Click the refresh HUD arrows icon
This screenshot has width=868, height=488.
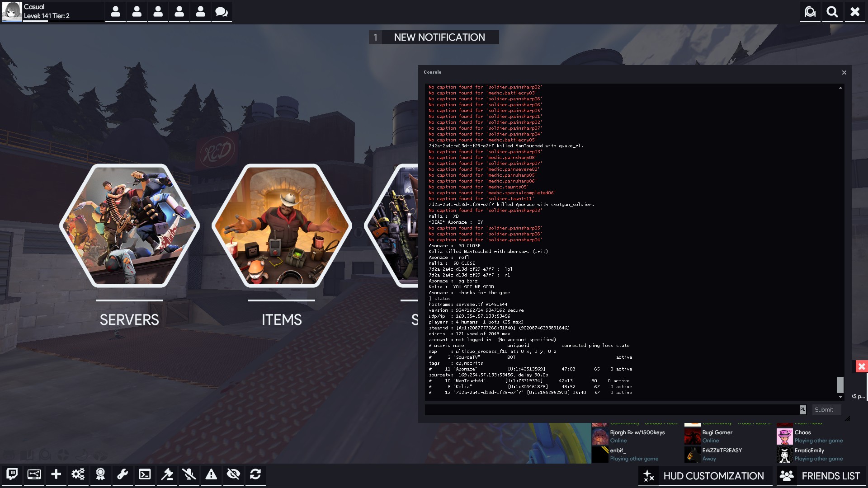(x=255, y=474)
